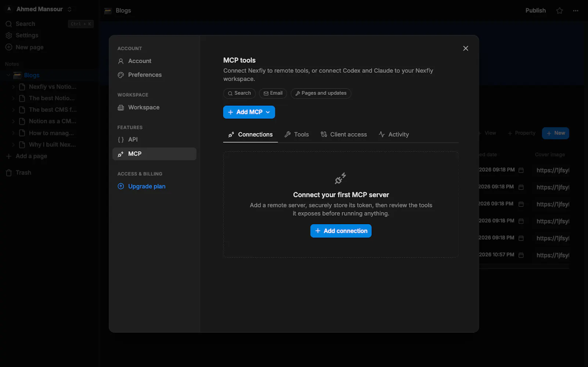Click the New button in background table
The image size is (588, 367).
555,133
